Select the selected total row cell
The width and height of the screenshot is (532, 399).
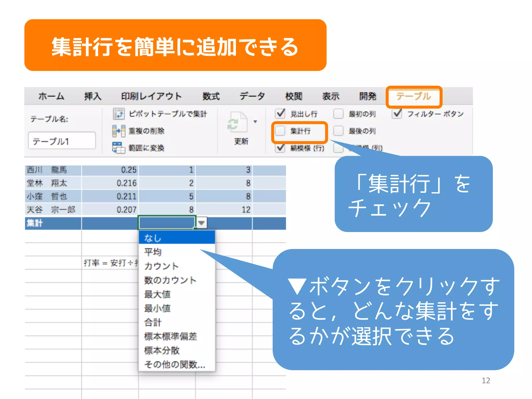point(167,223)
